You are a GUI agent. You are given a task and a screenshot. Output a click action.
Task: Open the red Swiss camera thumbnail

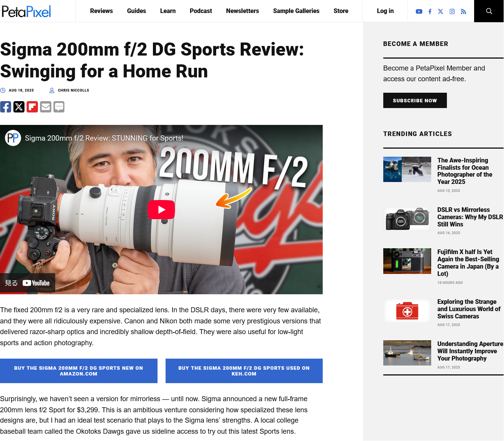tap(407, 311)
